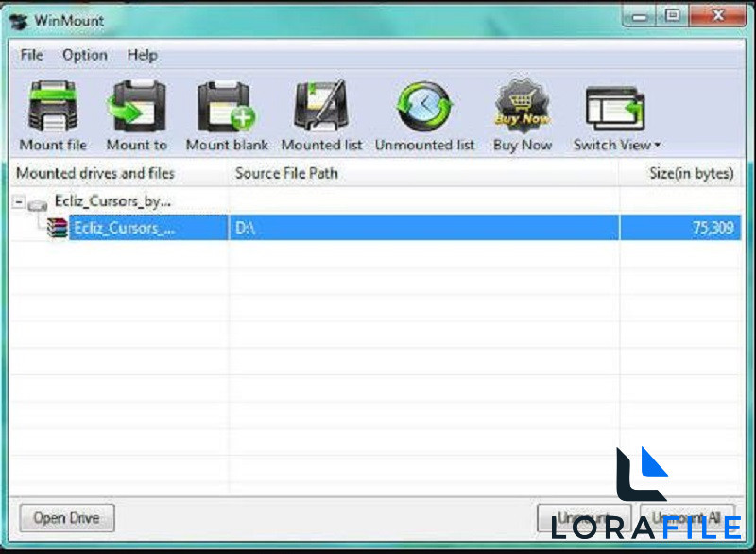The width and height of the screenshot is (756, 554).
Task: Sort by Mounted drives and files column
Action: point(119,173)
